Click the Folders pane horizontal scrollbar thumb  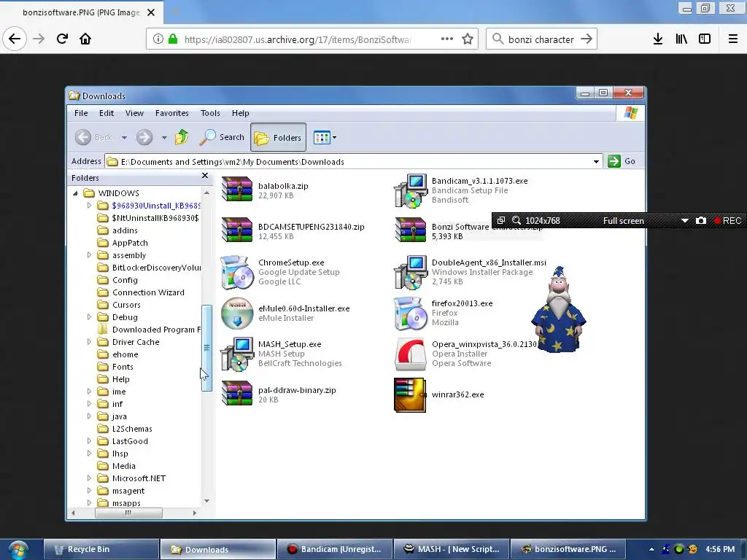click(128, 513)
